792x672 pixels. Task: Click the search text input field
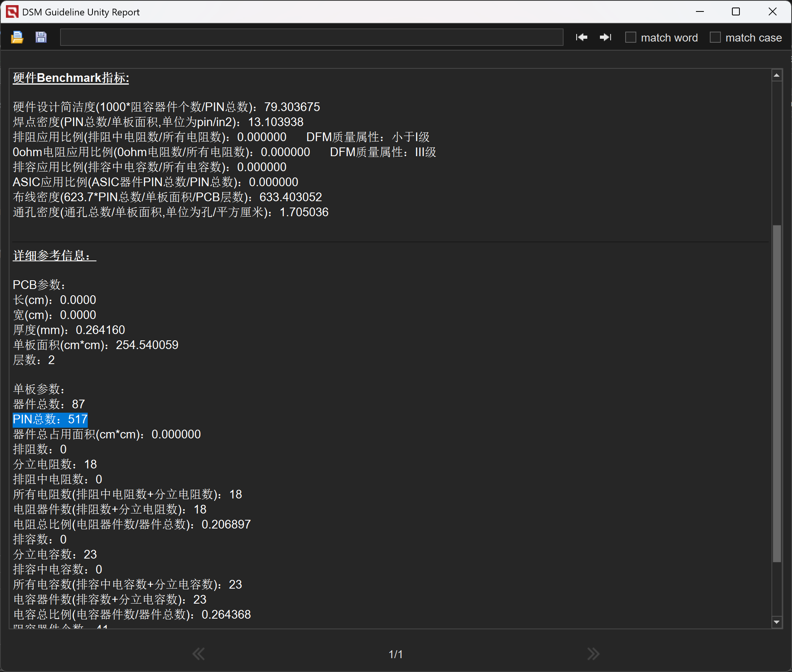[311, 37]
